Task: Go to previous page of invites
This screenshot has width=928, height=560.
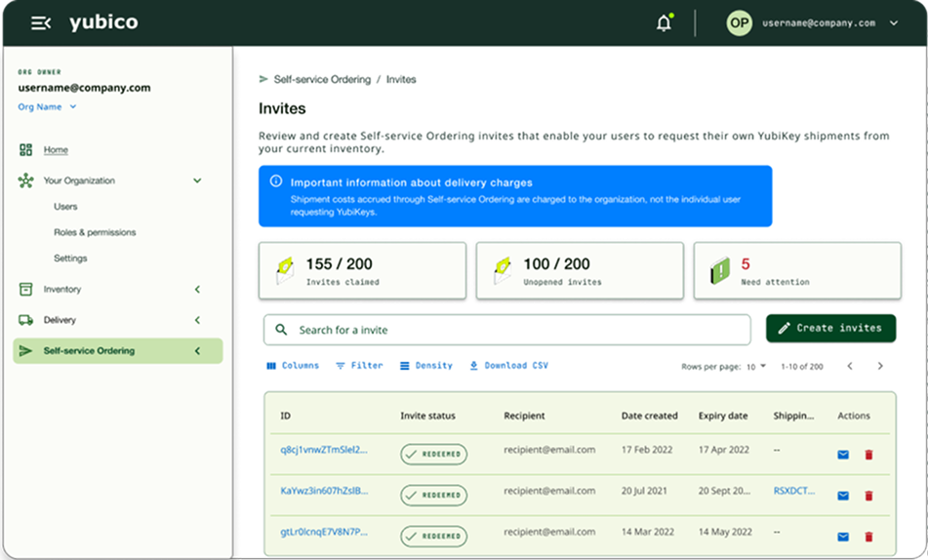Action: (850, 366)
